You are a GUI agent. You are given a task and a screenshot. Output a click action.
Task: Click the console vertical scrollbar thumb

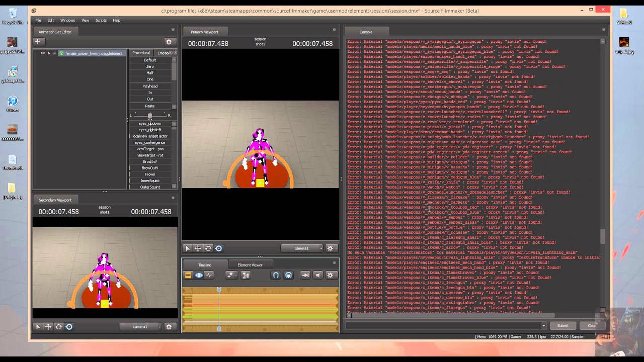[x=603, y=236]
